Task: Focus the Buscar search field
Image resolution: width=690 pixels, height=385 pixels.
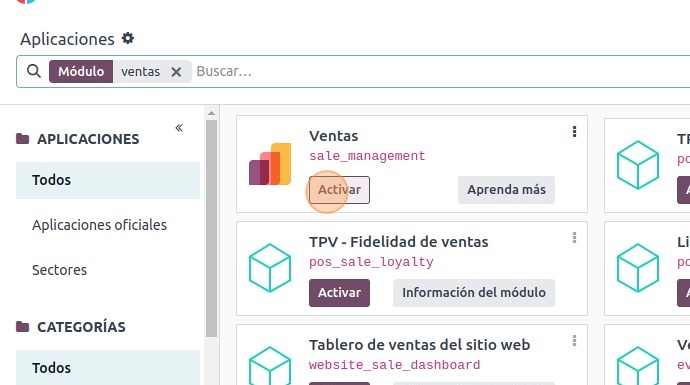Action: point(440,71)
